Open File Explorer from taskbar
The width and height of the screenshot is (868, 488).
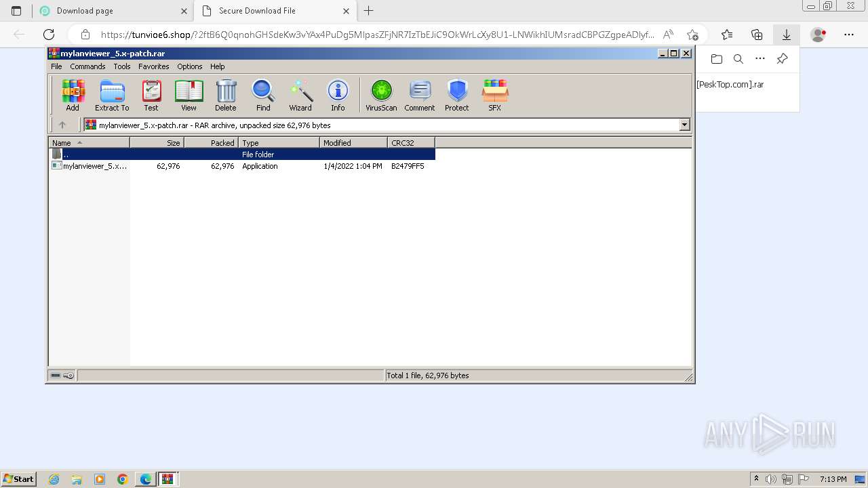pos(77,479)
